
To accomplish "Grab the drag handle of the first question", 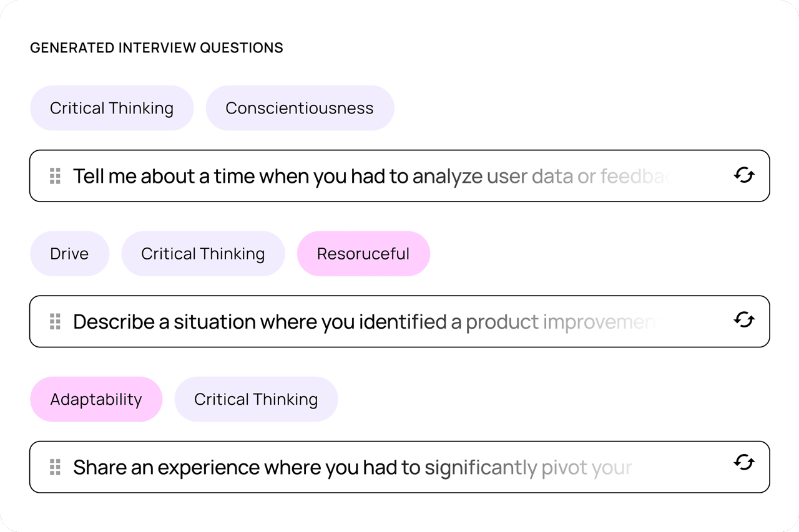I will click(55, 176).
